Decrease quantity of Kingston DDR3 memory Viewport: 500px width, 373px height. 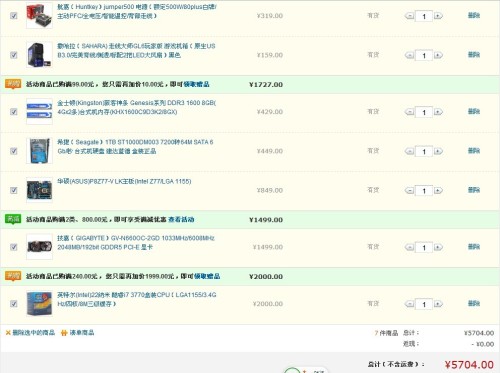409,112
